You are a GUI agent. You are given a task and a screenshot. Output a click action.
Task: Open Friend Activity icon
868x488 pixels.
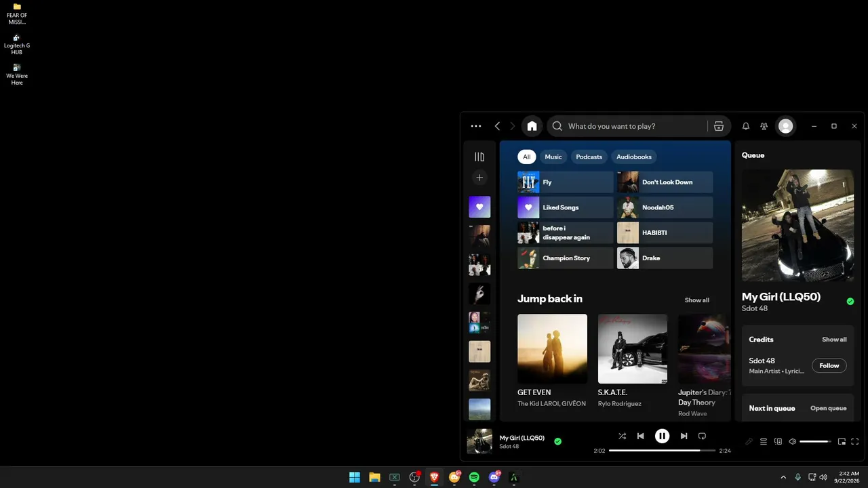click(764, 126)
